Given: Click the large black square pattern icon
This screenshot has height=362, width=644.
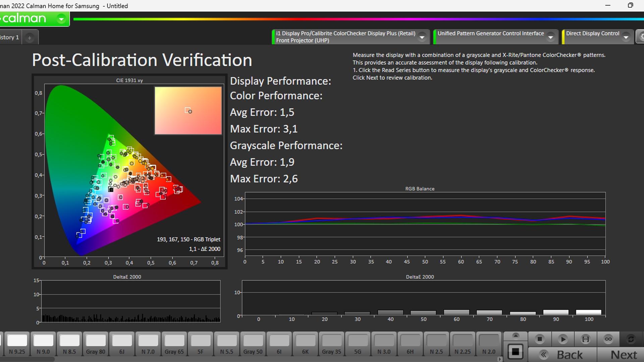Looking at the screenshot, I should (516, 352).
